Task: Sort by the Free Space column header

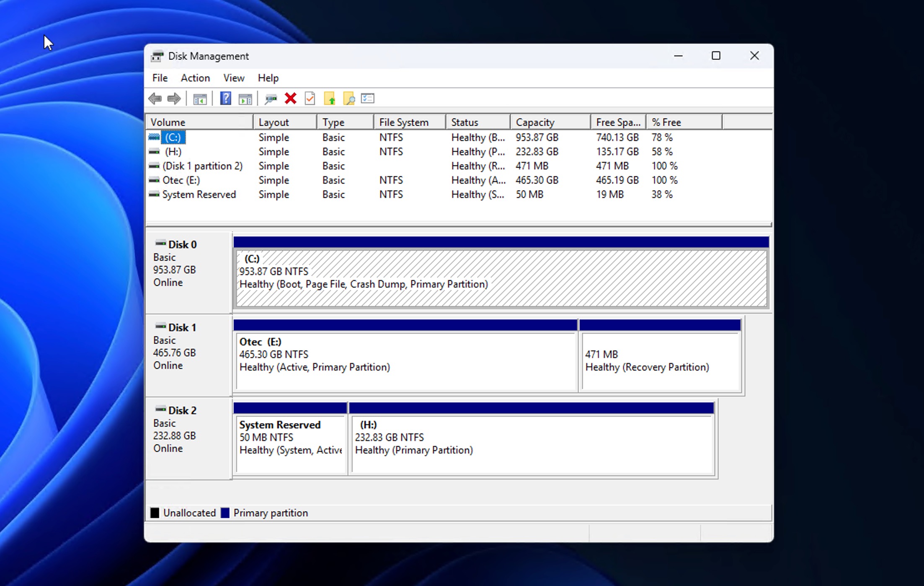Action: [x=618, y=122]
